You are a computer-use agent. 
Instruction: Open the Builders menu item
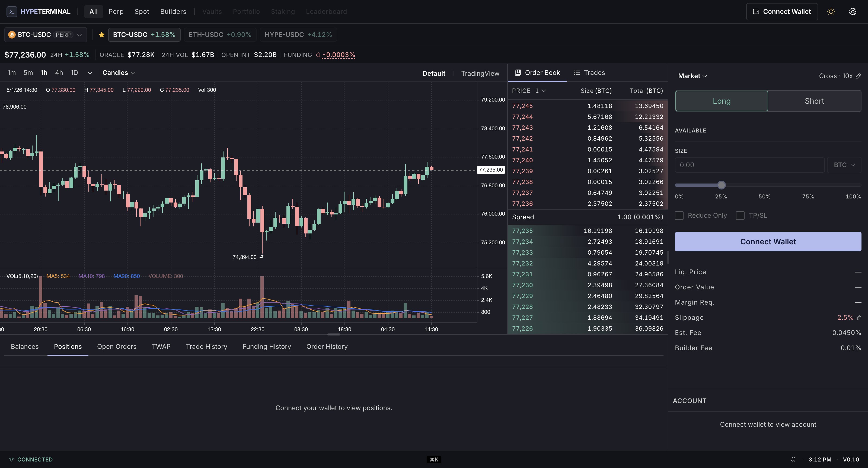pyautogui.click(x=173, y=12)
